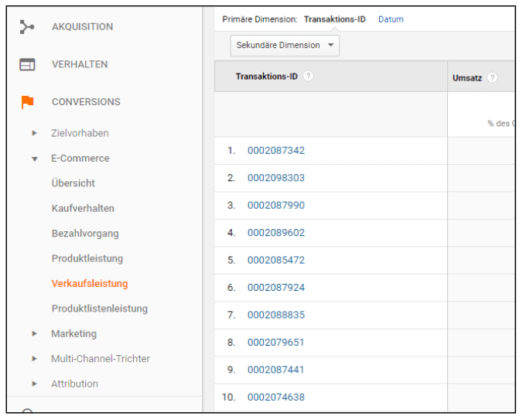The width and height of the screenshot is (523, 420).
Task: Go to Produktleistung report
Action: [x=87, y=258]
